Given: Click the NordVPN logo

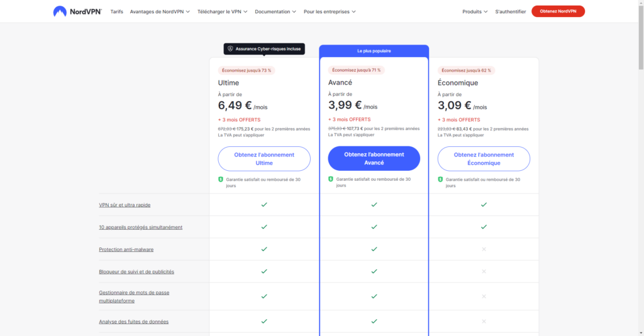Looking at the screenshot, I should coord(78,11).
